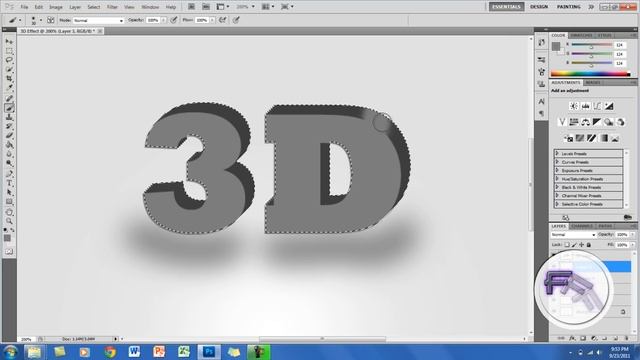Select the History Brush tool
Viewport: 640px width, 360px height.
[9, 127]
